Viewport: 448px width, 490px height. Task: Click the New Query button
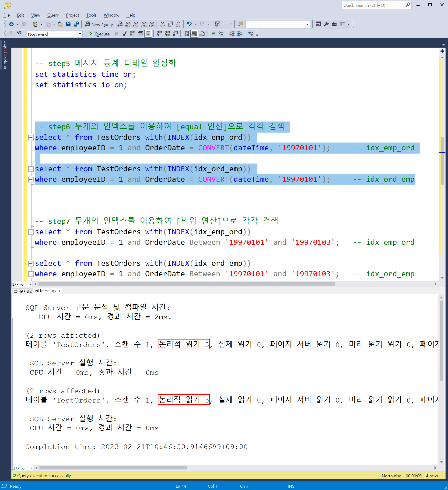[x=99, y=24]
